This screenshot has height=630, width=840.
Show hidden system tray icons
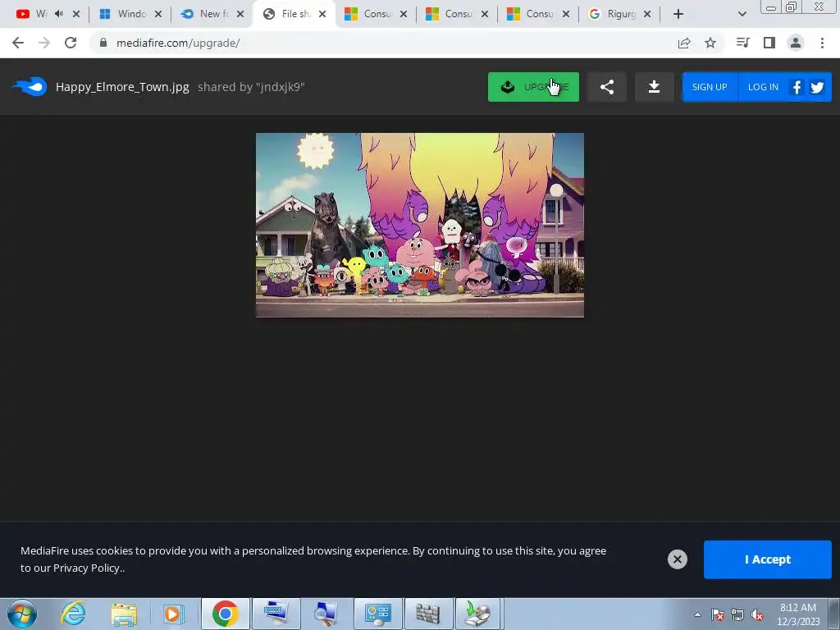[x=697, y=614]
